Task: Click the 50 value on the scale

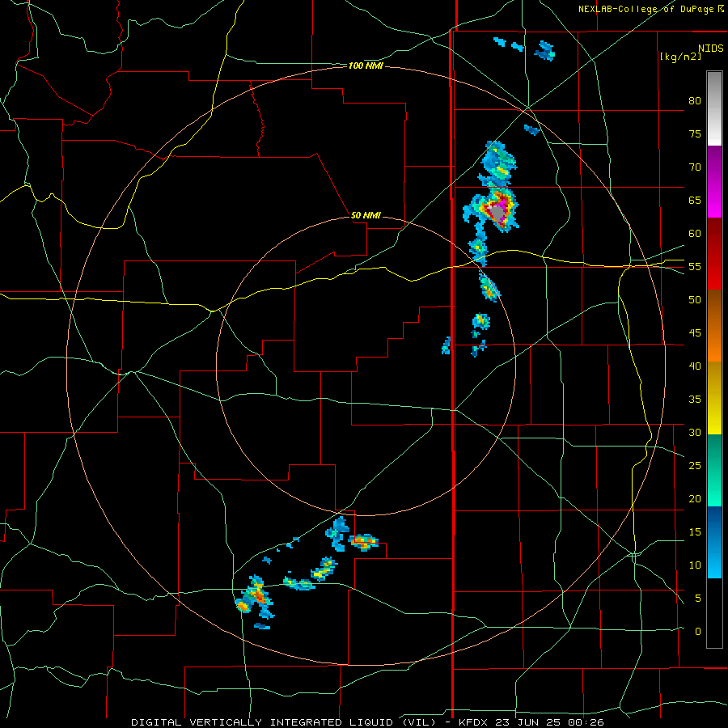Action: click(695, 300)
